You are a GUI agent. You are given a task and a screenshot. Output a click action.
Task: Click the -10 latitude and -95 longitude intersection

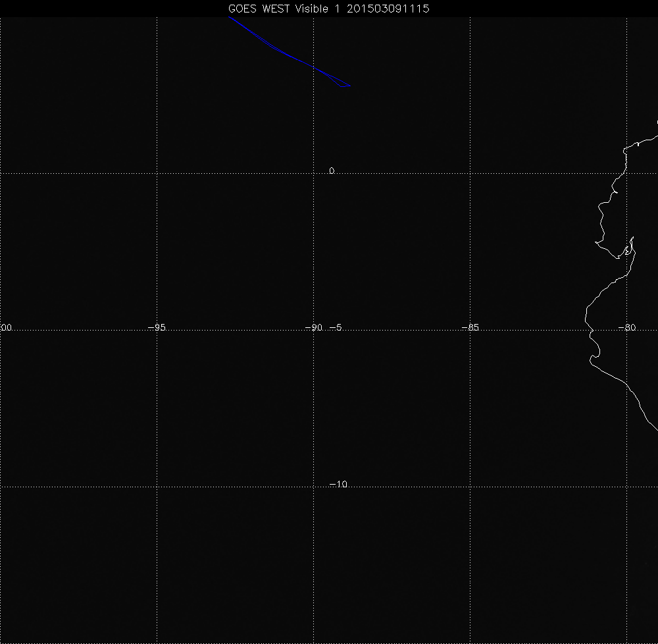pos(157,487)
